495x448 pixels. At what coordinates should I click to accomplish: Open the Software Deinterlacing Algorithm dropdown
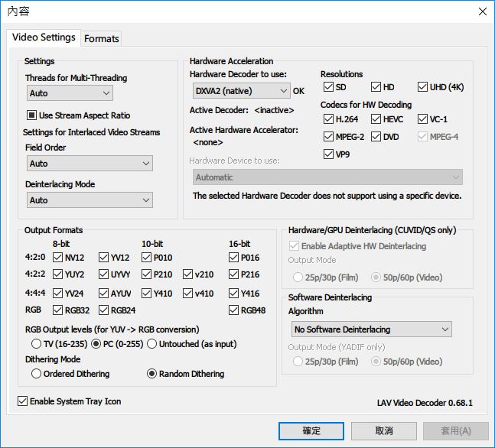(x=372, y=330)
